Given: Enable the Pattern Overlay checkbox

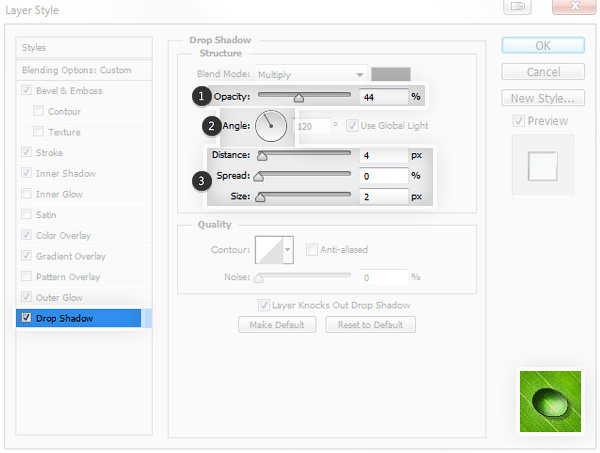Looking at the screenshot, I should (26, 276).
